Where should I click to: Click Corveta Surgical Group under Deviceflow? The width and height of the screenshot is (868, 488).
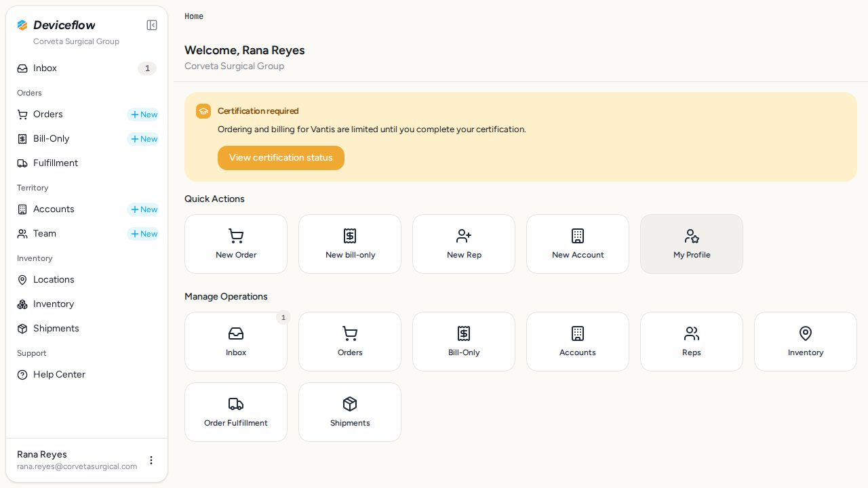tap(76, 41)
